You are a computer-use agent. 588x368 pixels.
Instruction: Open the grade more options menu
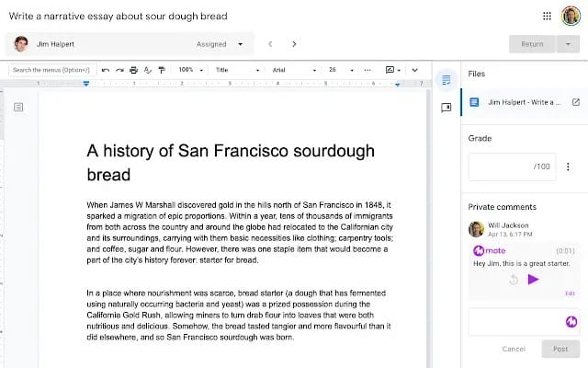click(568, 167)
